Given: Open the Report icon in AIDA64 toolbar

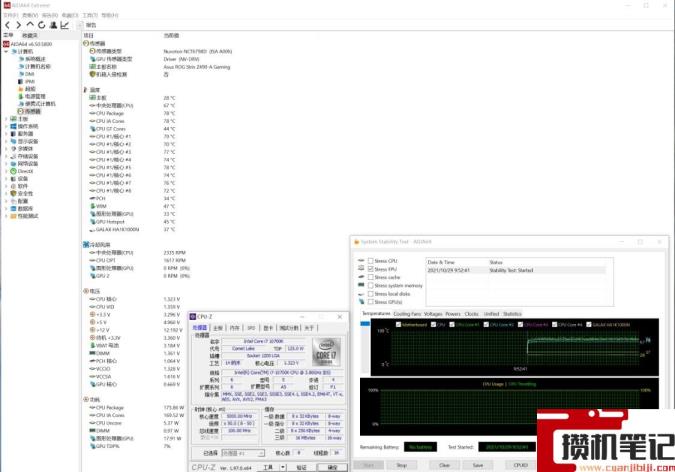Looking at the screenshot, I should pos(81,25).
